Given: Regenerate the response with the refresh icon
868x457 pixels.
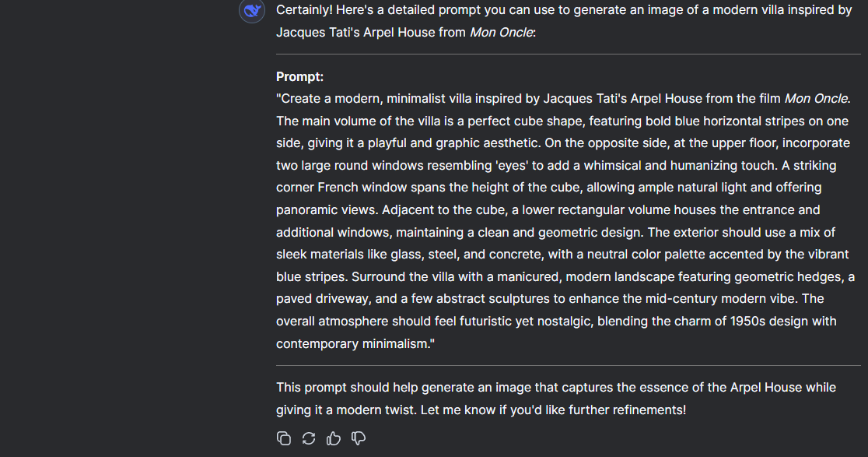Looking at the screenshot, I should [x=309, y=438].
